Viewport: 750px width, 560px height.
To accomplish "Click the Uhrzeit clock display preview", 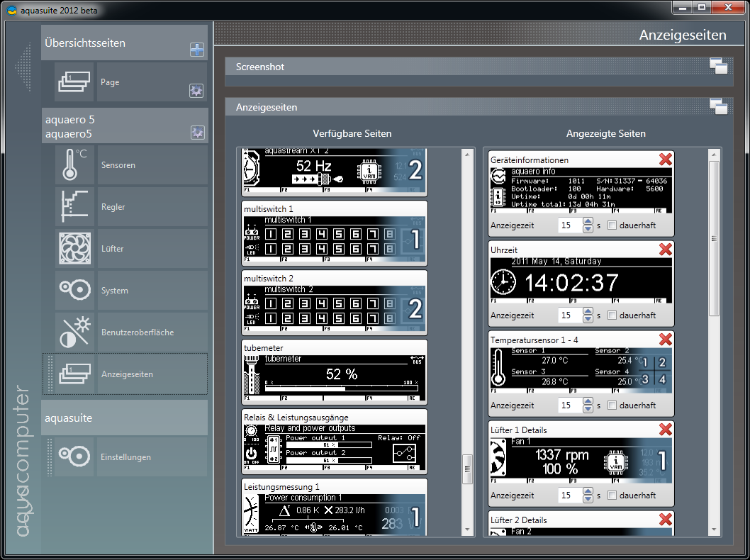I will tap(581, 280).
